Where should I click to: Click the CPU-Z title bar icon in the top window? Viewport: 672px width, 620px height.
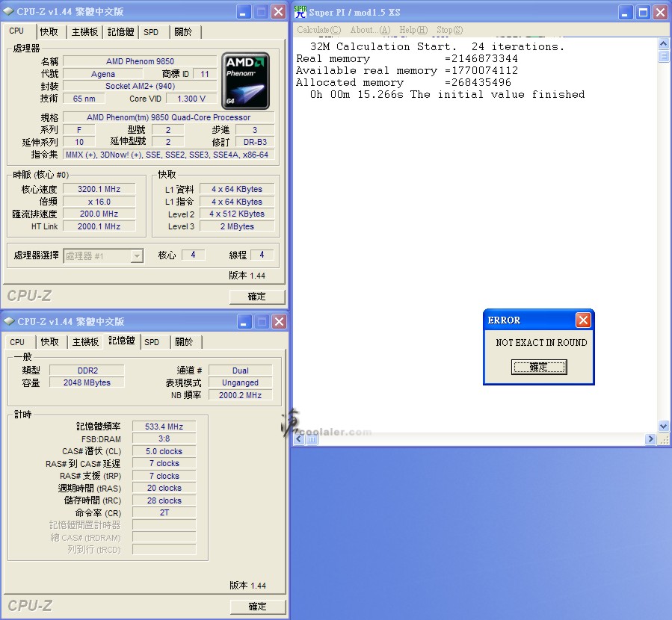point(8,11)
